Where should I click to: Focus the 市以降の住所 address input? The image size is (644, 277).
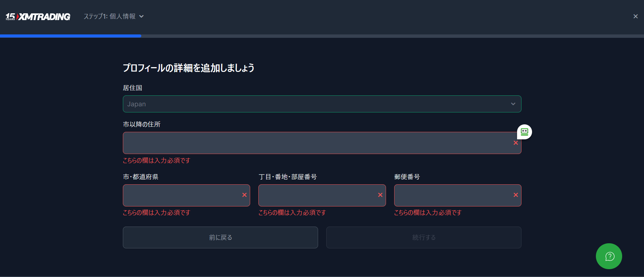(307, 143)
